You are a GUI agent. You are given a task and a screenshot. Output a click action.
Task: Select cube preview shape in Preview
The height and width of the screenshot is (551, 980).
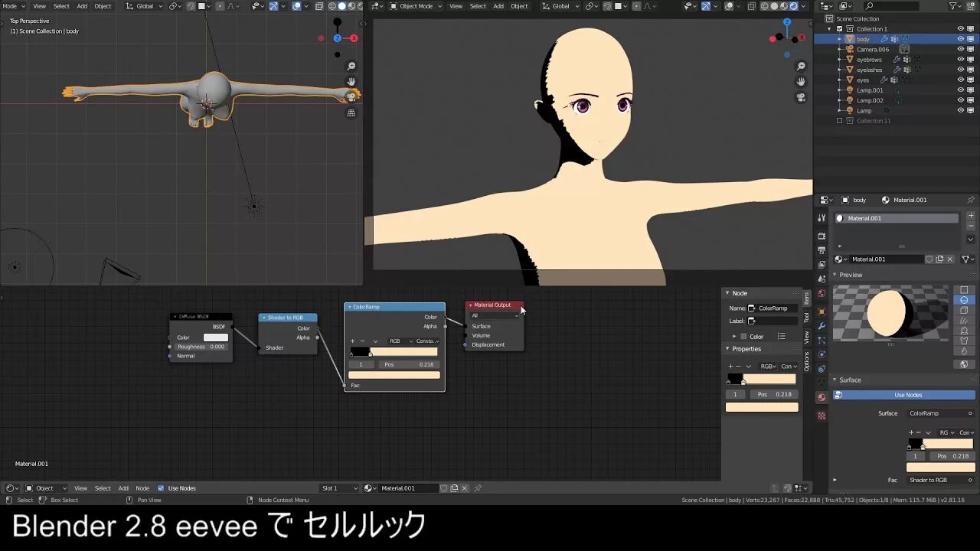point(964,310)
